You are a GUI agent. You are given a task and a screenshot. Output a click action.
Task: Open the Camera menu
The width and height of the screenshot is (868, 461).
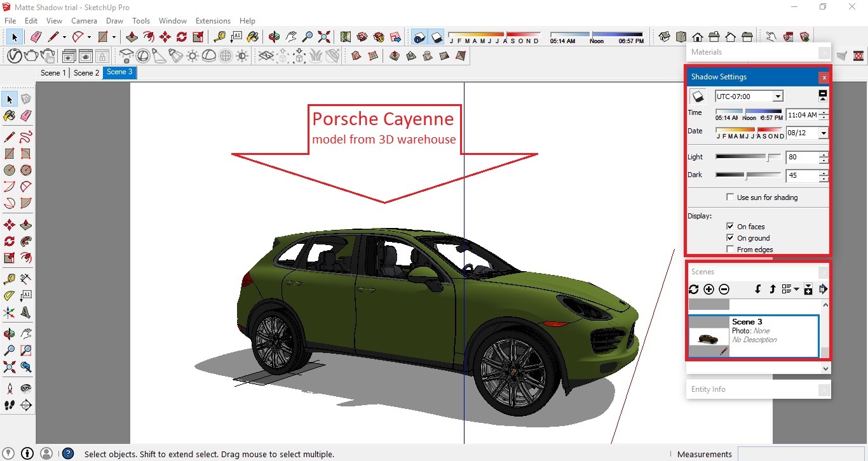pos(84,21)
